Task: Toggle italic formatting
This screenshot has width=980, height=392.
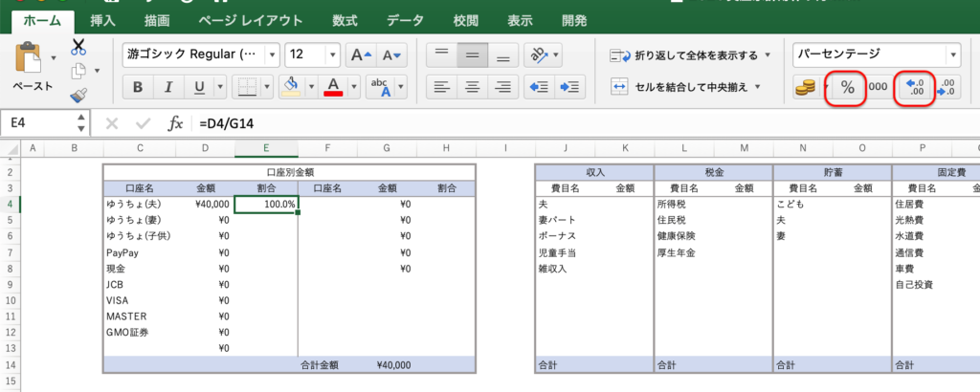Action: click(x=168, y=88)
